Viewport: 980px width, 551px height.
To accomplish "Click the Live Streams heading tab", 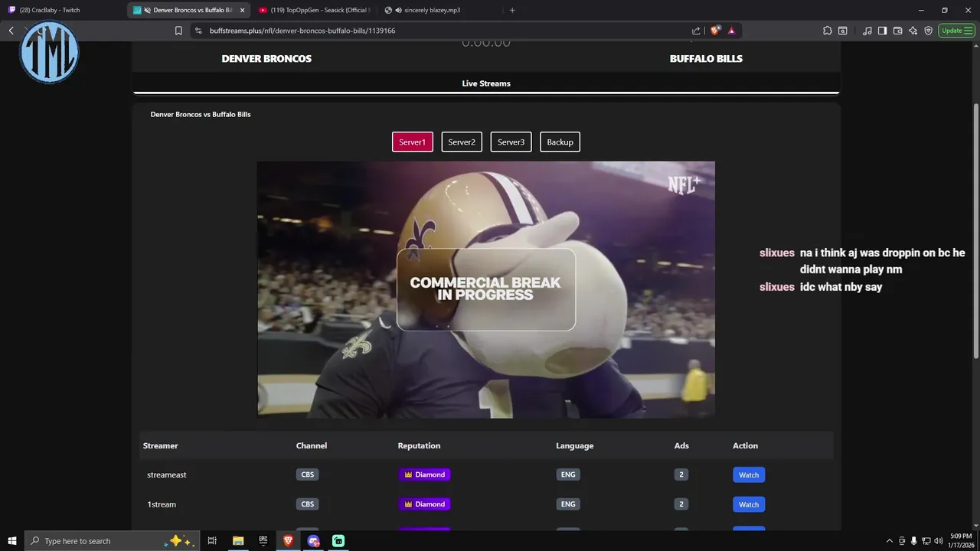I will pos(486,83).
